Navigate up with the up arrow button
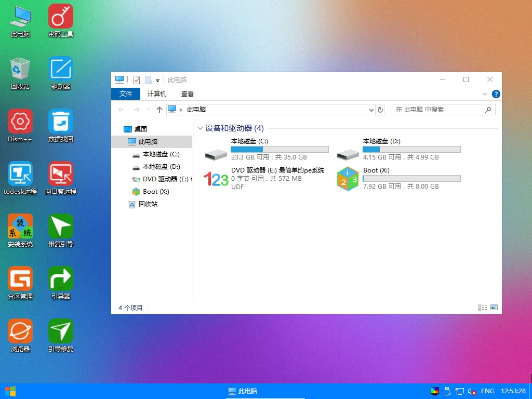This screenshot has height=399, width=532. [159, 110]
